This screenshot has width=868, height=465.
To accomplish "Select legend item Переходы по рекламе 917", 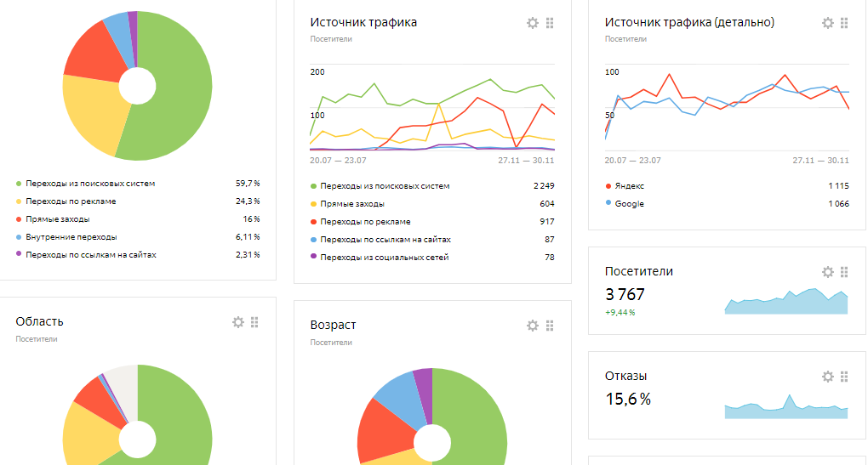I will click(x=365, y=222).
